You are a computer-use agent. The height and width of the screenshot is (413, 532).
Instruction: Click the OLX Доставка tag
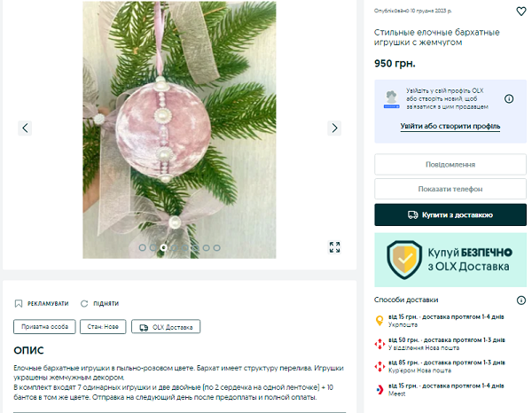[166, 326]
